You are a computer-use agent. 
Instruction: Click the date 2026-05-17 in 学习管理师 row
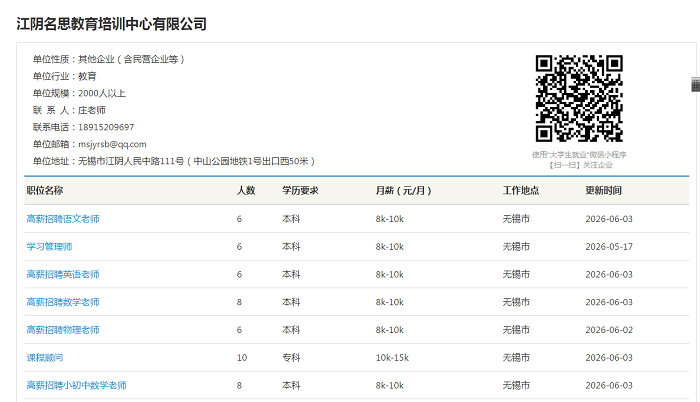(x=609, y=247)
